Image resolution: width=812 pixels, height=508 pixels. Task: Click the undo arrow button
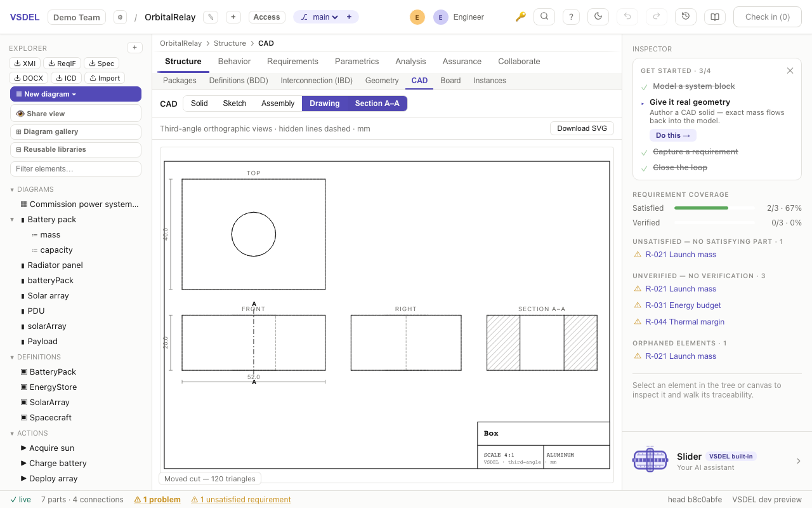627,17
